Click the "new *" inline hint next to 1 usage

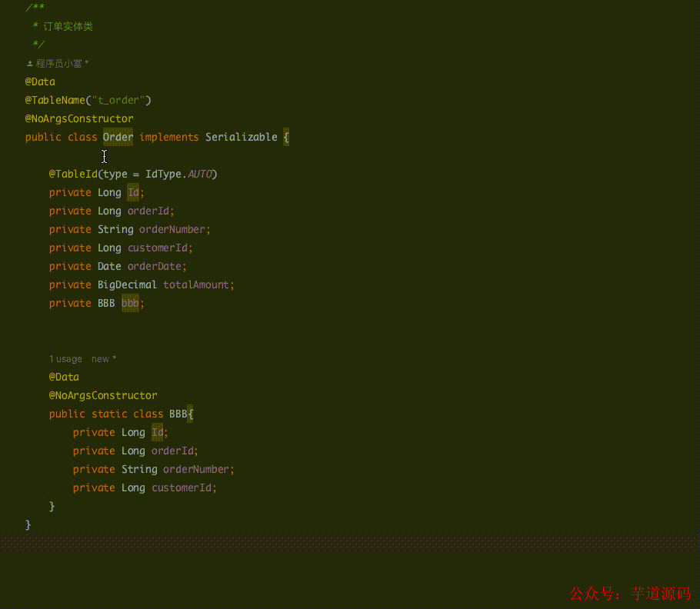click(x=101, y=358)
